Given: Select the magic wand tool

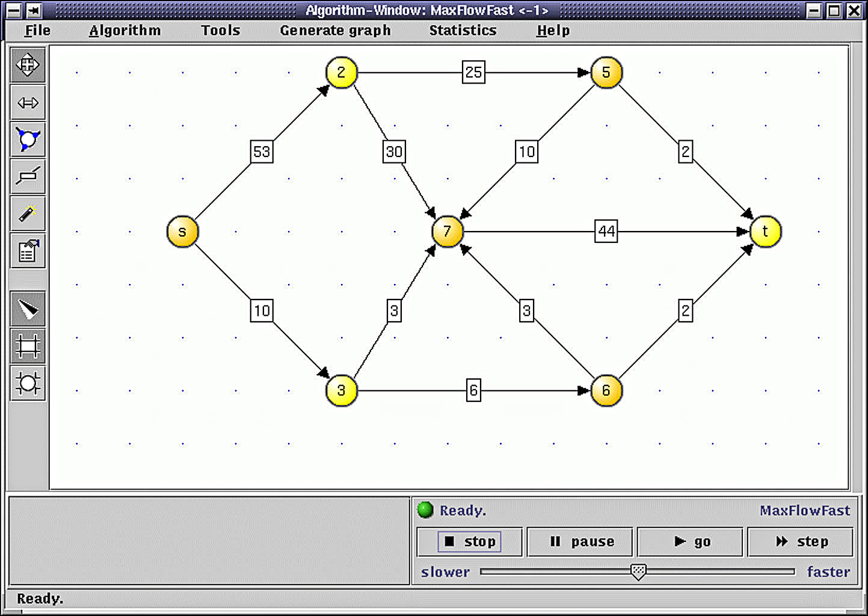Looking at the screenshot, I should pyautogui.click(x=28, y=214).
